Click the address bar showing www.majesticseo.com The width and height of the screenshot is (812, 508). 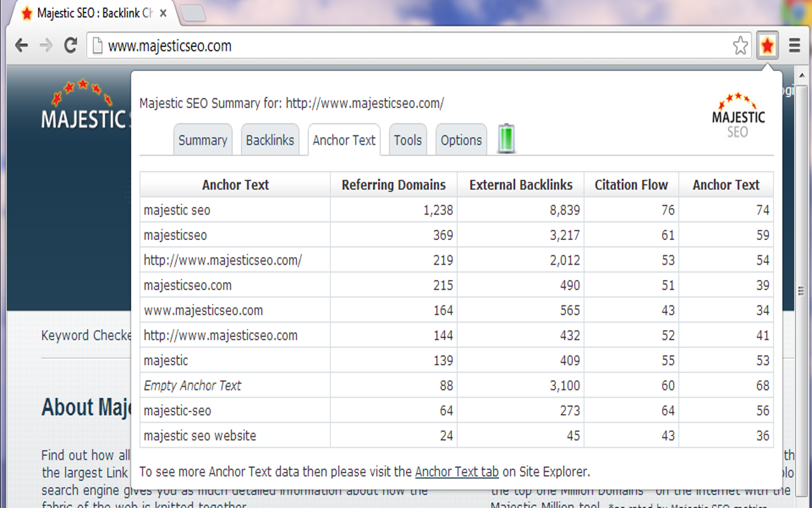[381, 46]
